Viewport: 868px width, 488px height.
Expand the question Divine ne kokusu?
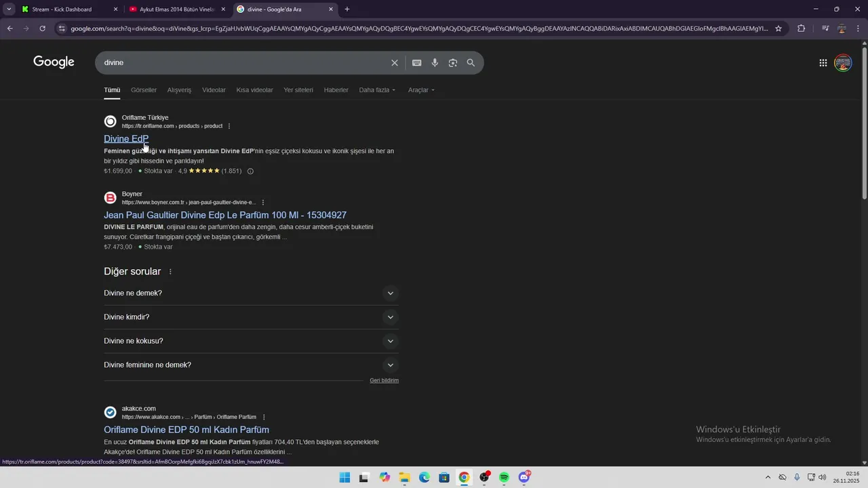coord(251,341)
